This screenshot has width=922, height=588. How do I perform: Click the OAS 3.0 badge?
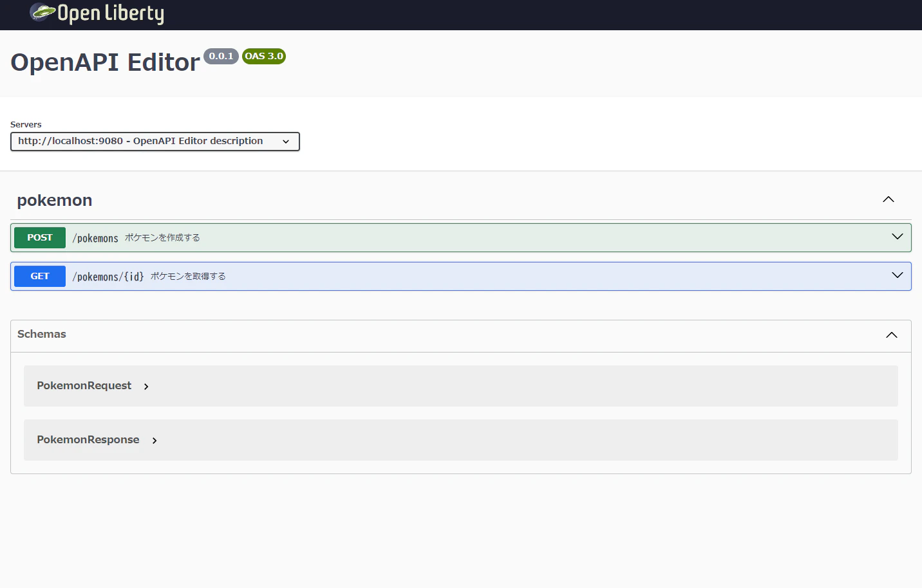[264, 56]
